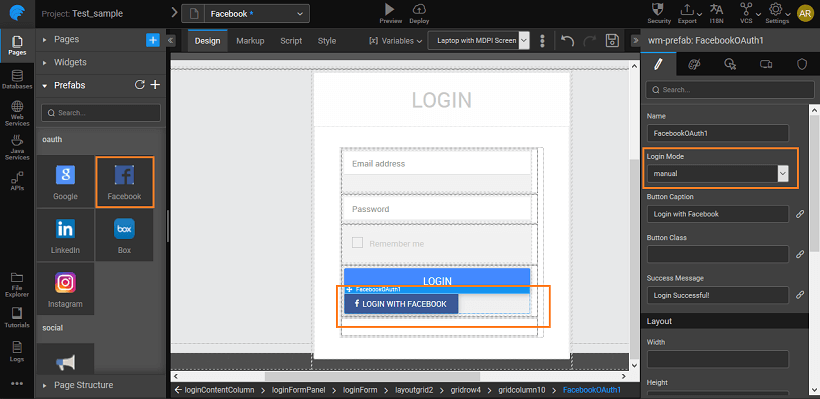Click the Login with Facebook button

[401, 304]
